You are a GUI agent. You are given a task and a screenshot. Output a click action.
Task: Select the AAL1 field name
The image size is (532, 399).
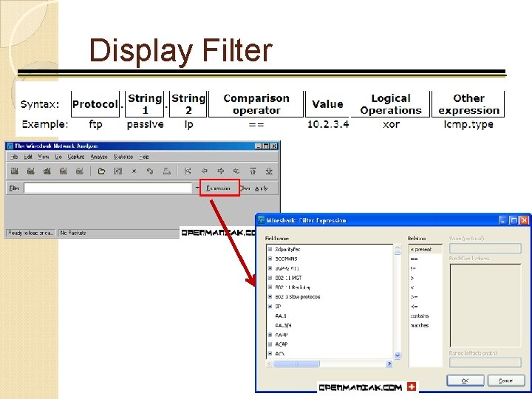(x=281, y=316)
